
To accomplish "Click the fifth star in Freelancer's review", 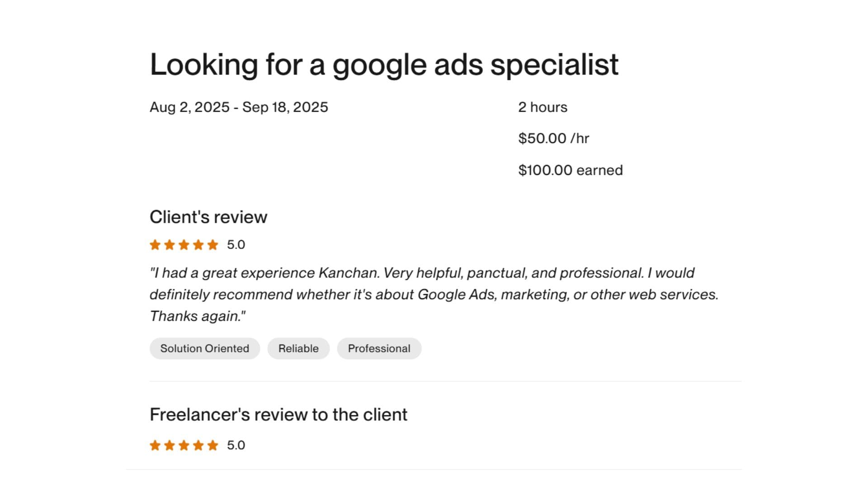I will click(213, 446).
